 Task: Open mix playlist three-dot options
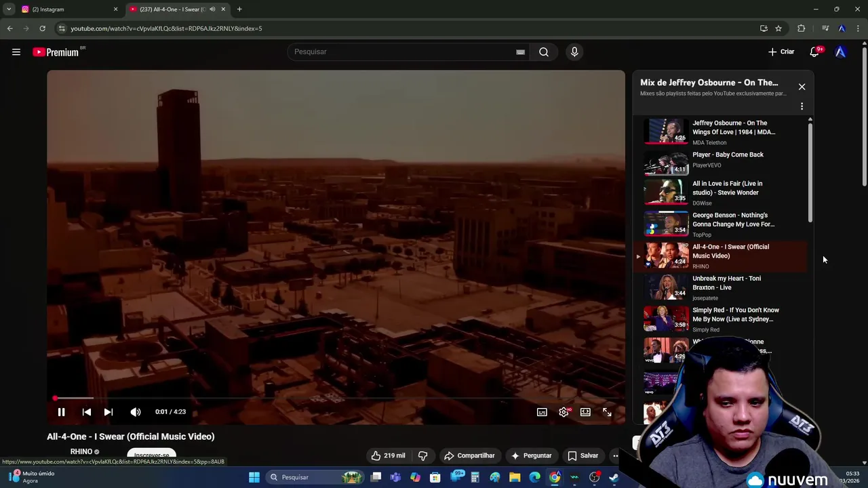pos(802,106)
